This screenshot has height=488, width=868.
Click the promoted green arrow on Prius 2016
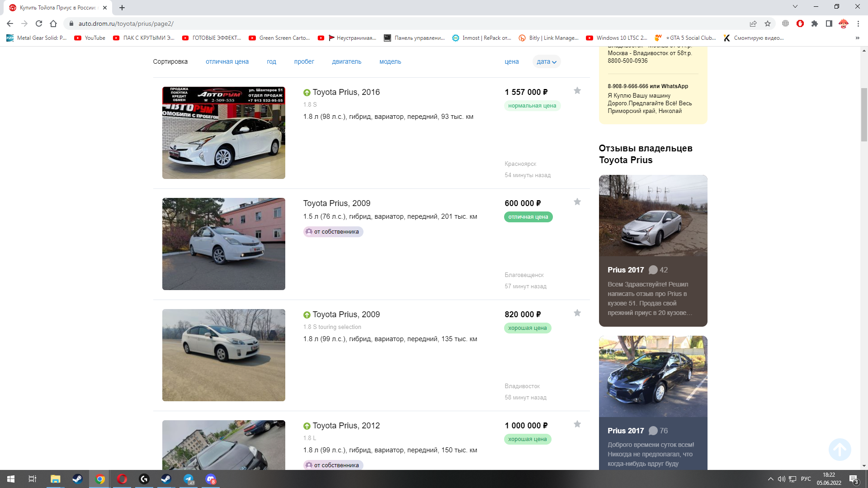click(x=307, y=93)
